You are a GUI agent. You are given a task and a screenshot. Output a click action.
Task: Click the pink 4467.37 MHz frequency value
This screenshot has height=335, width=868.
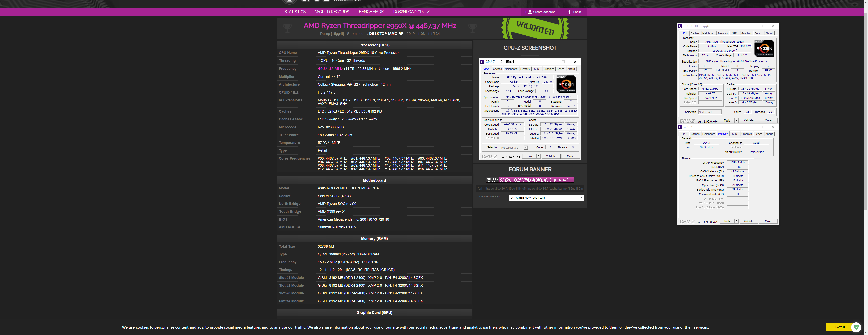pos(330,68)
